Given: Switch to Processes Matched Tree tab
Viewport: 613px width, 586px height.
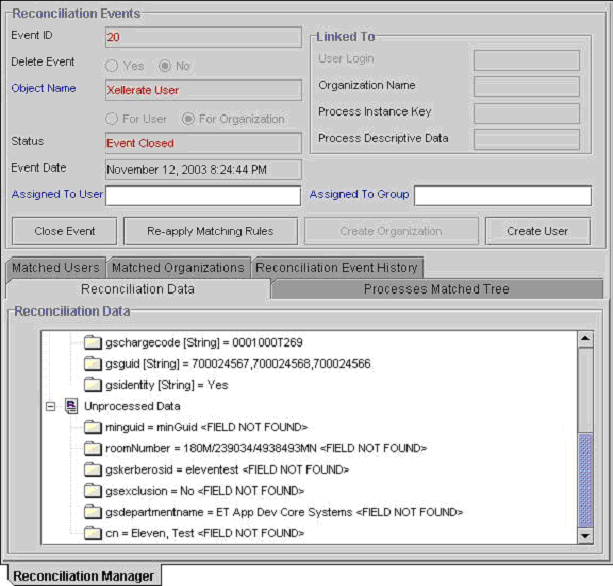Looking at the screenshot, I should (436, 289).
